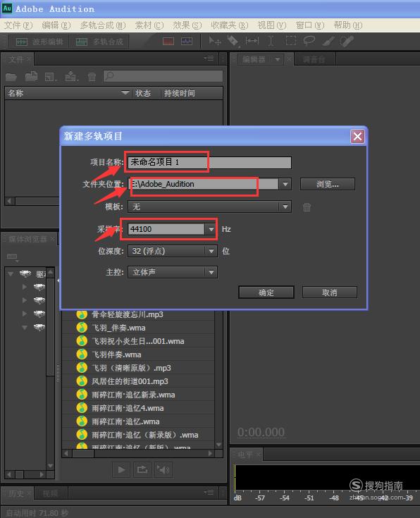Collapse the last drive in the tree
Image resolution: width=420 pixels, height=518 pixels.
click(x=25, y=328)
